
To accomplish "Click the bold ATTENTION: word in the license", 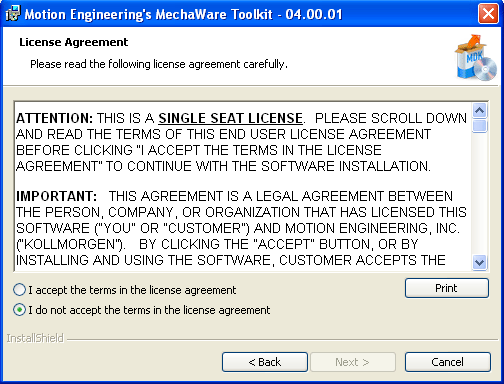I will point(55,118).
